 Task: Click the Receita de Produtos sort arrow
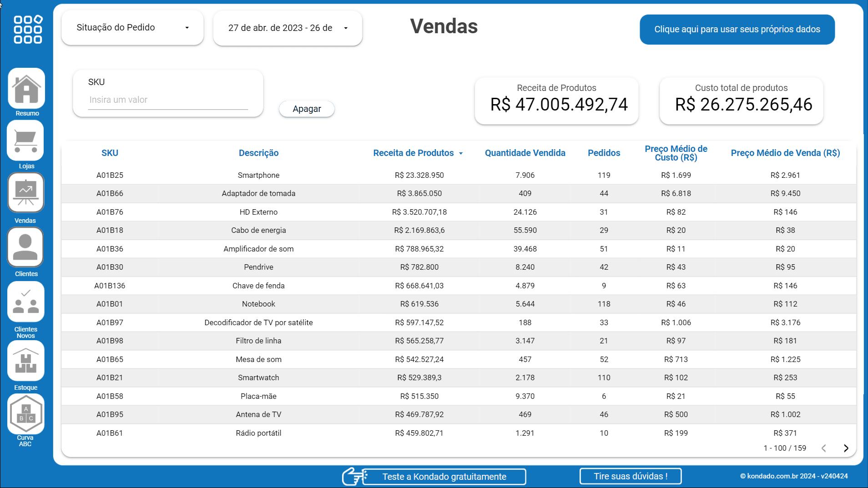click(461, 154)
